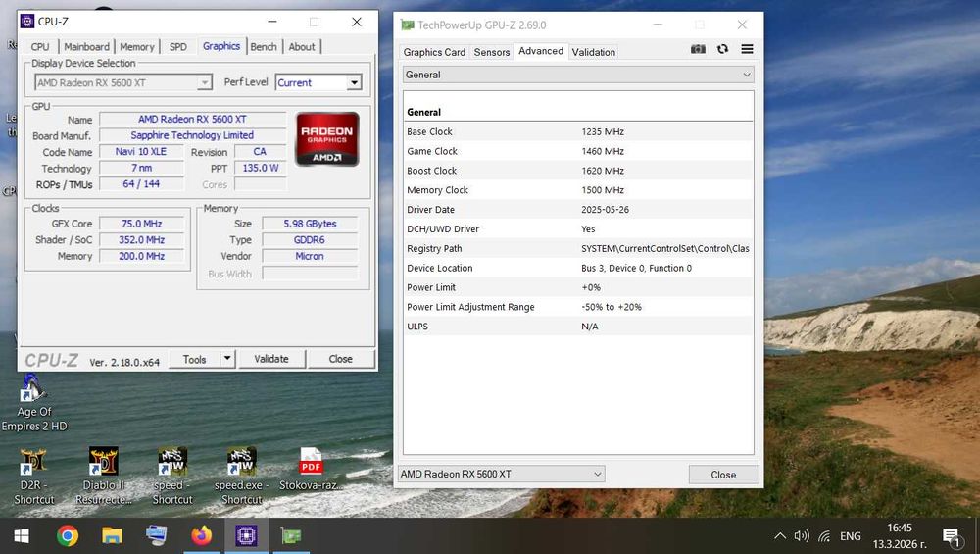Click the GPU-Z refresh icon
The width and height of the screenshot is (980, 554).
(722, 49)
